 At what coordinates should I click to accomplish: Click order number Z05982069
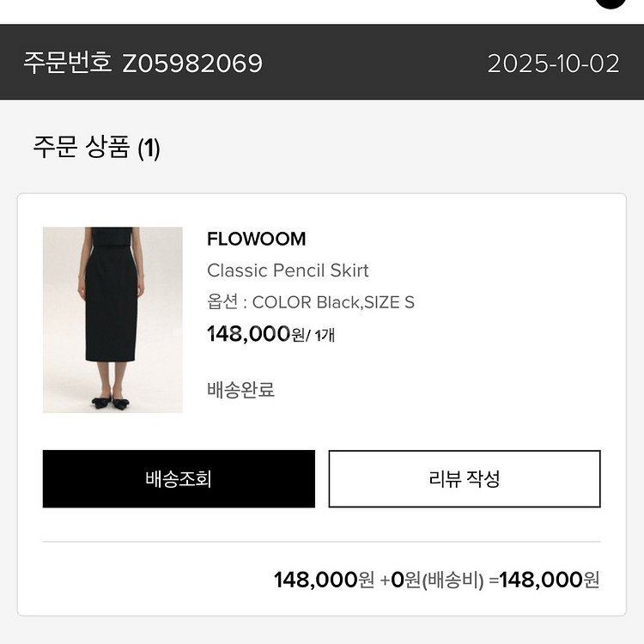[x=192, y=64]
